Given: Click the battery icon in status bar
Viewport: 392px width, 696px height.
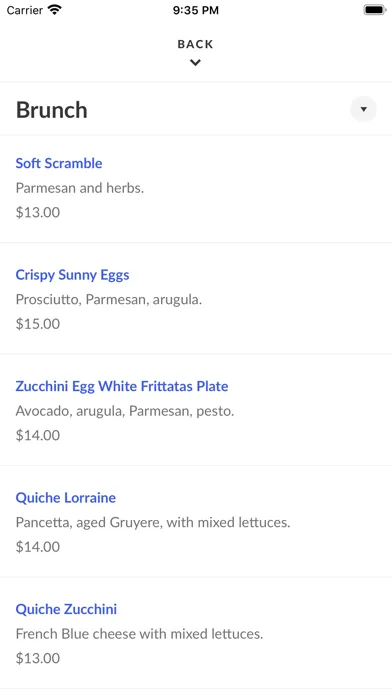Looking at the screenshot, I should [374, 10].
